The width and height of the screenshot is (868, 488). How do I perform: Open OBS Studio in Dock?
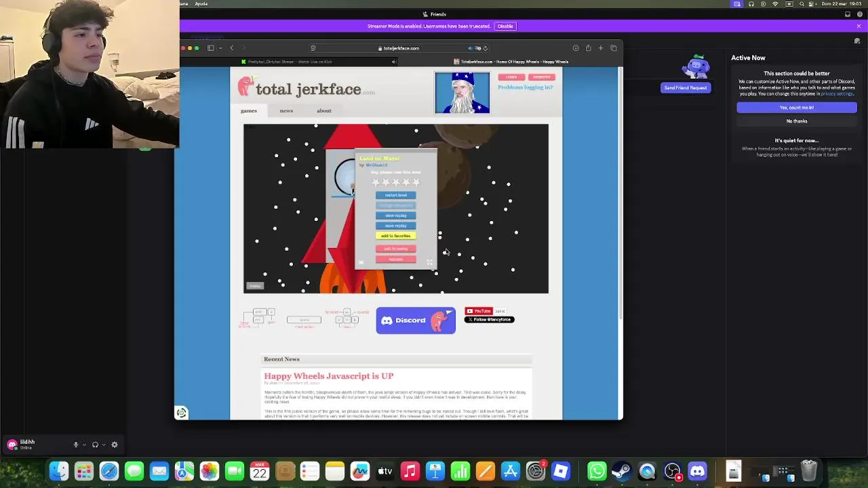click(x=672, y=471)
